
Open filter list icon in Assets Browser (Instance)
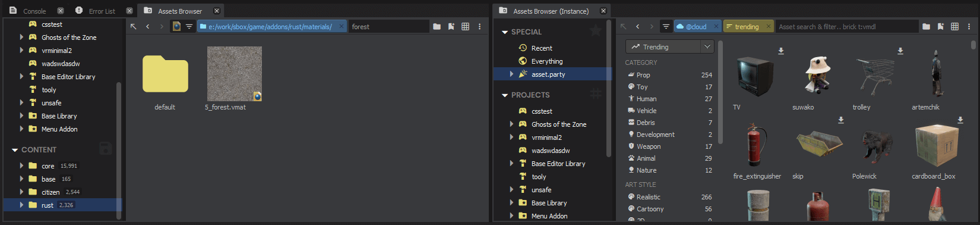(x=666, y=26)
